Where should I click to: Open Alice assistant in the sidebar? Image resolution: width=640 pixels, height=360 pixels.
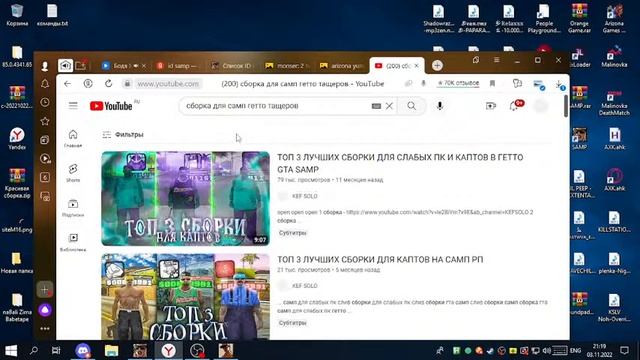pyautogui.click(x=45, y=310)
